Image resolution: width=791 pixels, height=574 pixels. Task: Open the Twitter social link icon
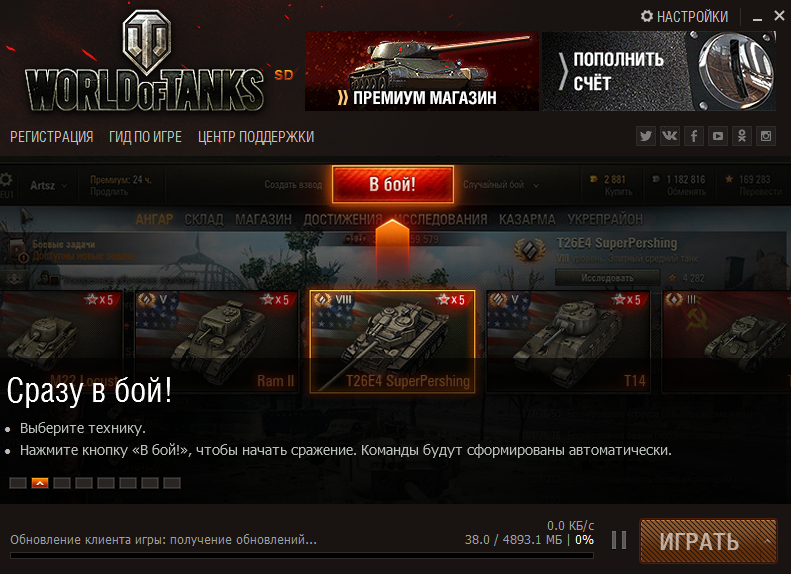point(646,136)
